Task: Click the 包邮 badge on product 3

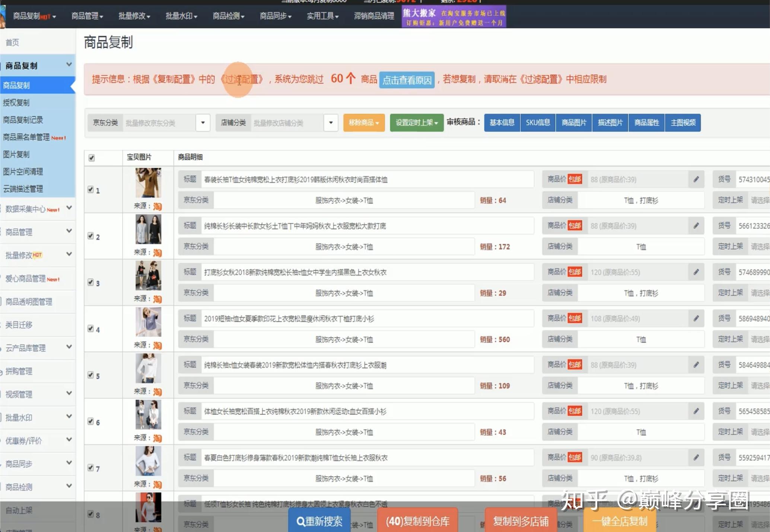Action: 575,272
